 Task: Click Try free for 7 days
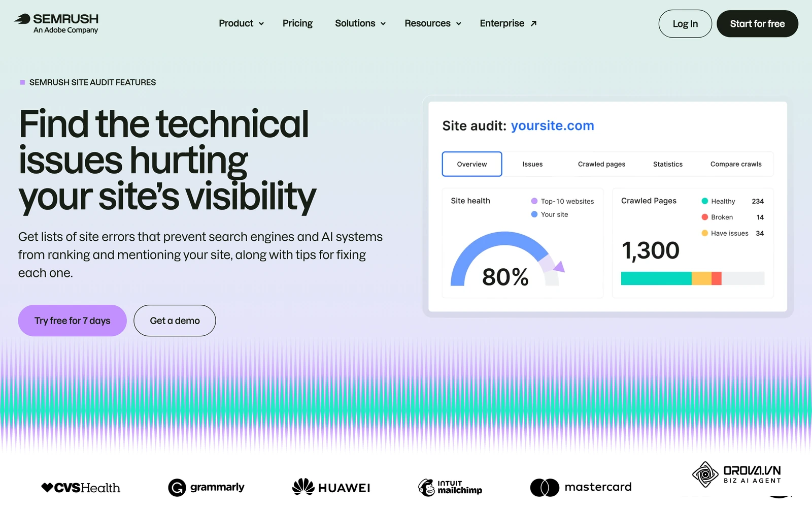pyautogui.click(x=72, y=321)
